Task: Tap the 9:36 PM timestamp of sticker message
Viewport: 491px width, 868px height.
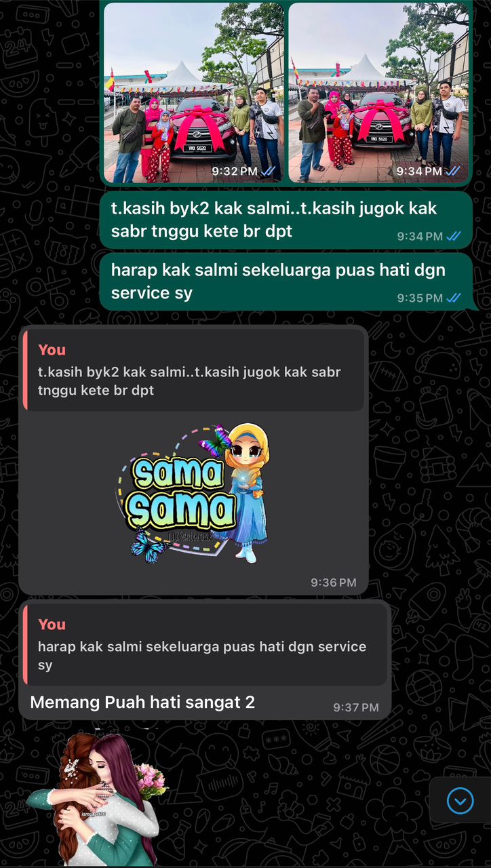Action: (334, 583)
